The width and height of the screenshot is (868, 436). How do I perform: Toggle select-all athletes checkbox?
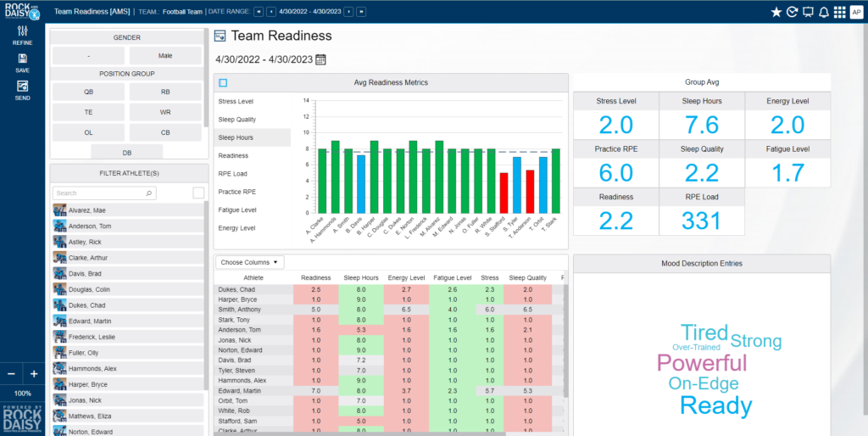click(198, 193)
